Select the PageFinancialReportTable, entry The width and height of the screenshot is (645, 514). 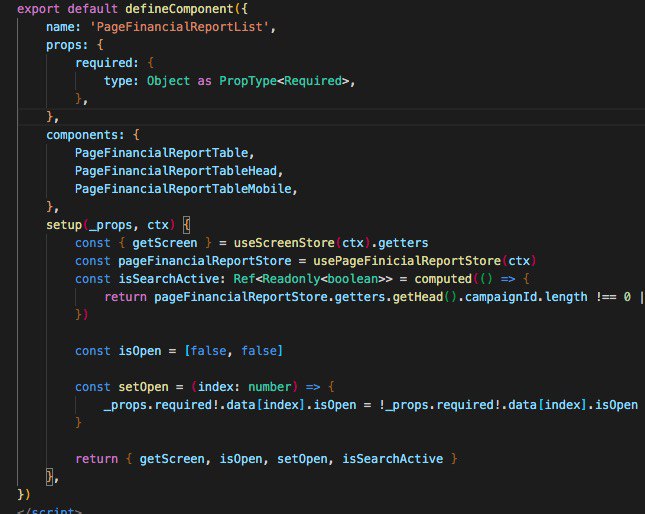point(165,153)
